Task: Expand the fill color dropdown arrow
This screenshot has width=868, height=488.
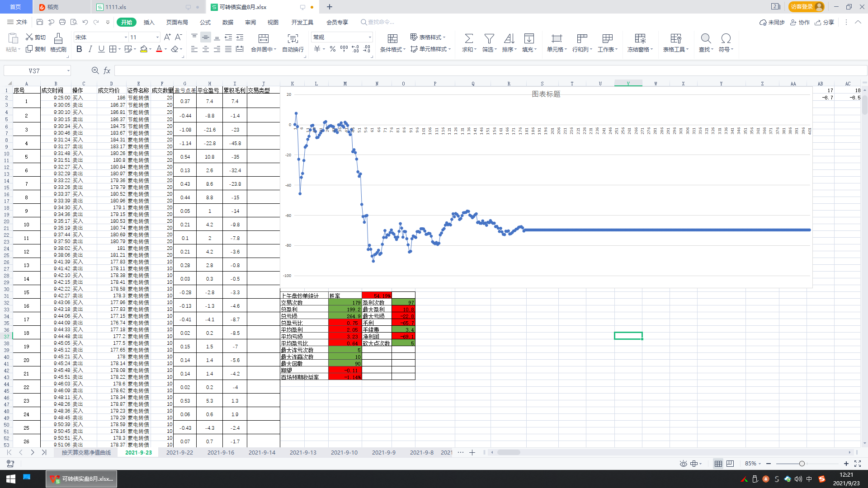Action: (x=151, y=49)
